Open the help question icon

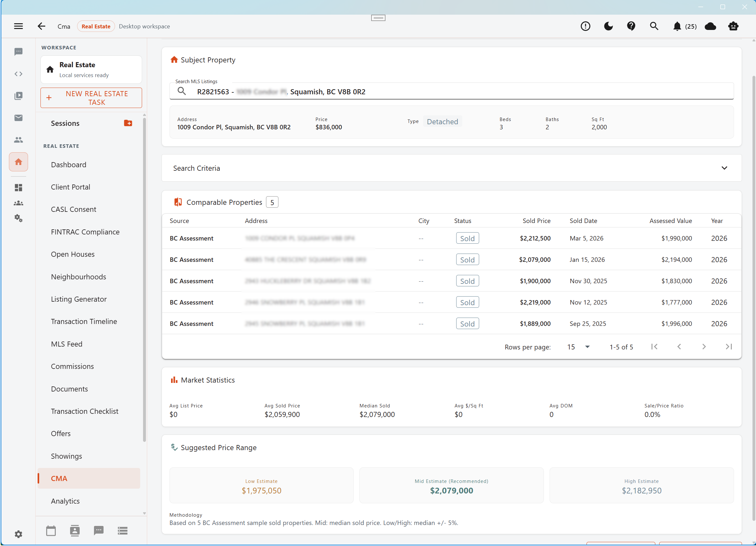pyautogui.click(x=631, y=26)
